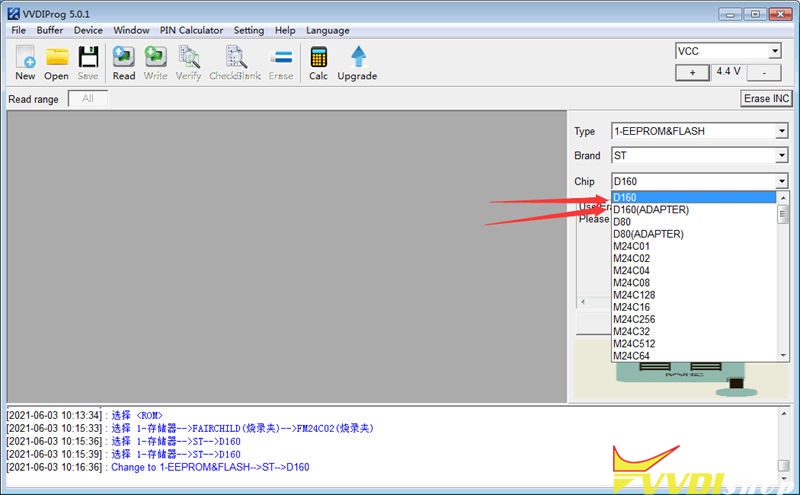Viewport: 800px width, 495px height.
Task: Click the Erase INC button
Action: [766, 98]
